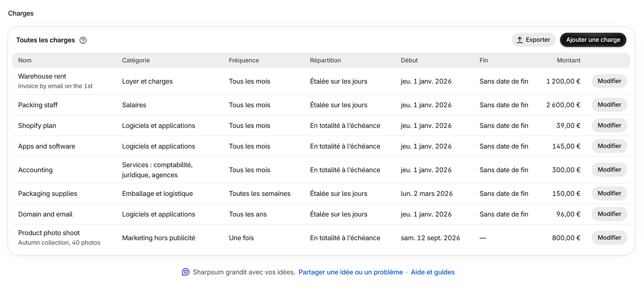Open the help icon beside Toutes les charges
The height and width of the screenshot is (289, 644).
pyautogui.click(x=83, y=40)
